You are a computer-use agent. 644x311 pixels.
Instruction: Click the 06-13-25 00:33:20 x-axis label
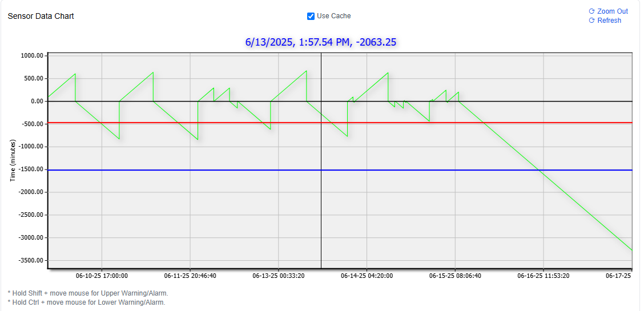pos(279,276)
